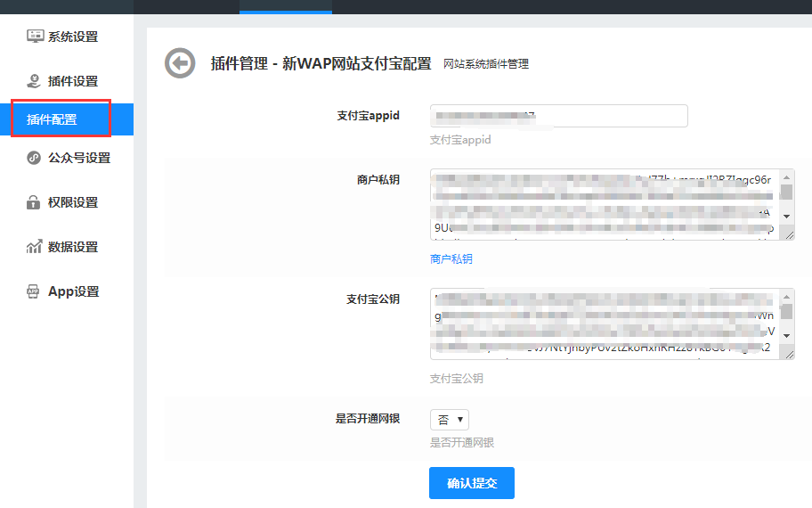Click the 数据设置 chart icon
This screenshot has height=508, width=812.
click(x=35, y=247)
